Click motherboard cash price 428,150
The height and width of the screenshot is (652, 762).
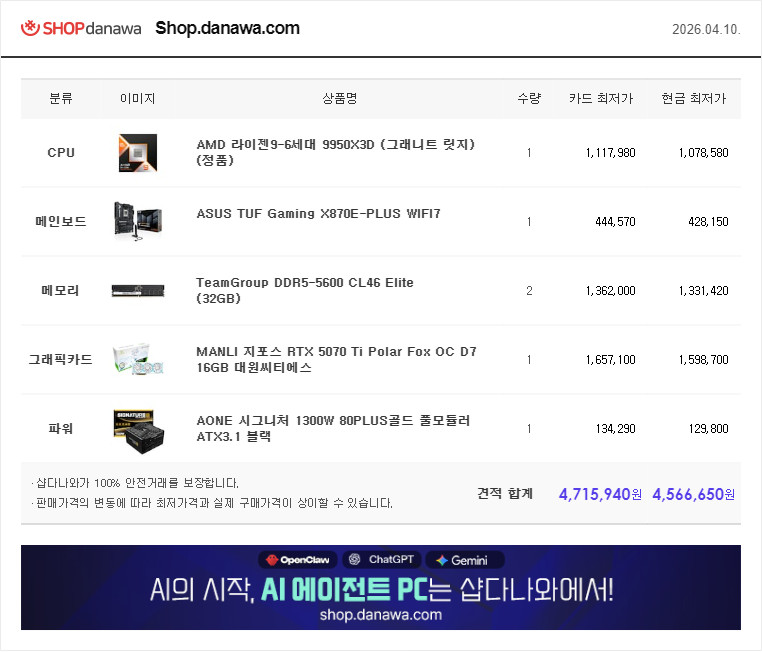coord(708,222)
